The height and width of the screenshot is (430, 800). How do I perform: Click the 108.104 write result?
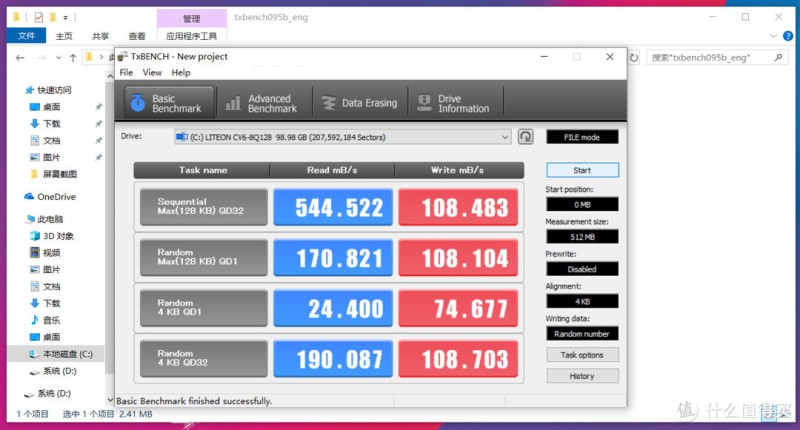click(x=458, y=257)
